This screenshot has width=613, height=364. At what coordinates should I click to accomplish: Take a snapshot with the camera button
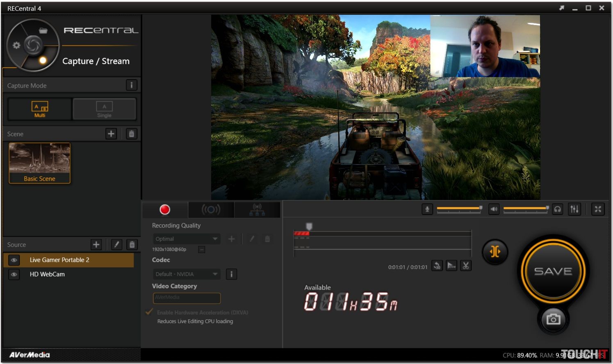[553, 319]
